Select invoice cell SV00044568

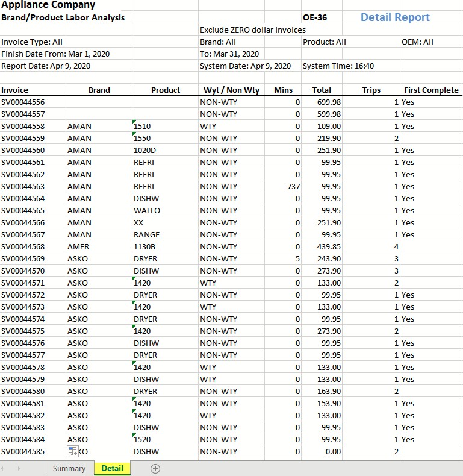[33, 246]
